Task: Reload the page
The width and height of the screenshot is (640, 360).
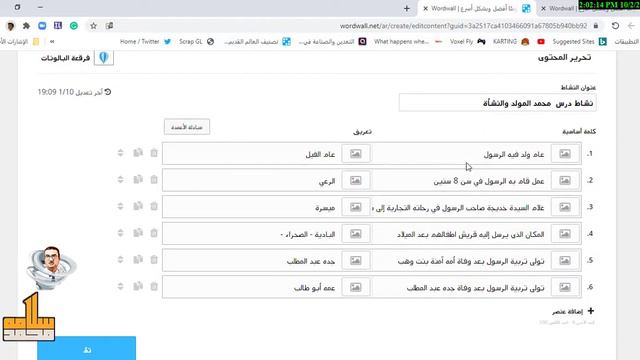Action: coord(615,26)
